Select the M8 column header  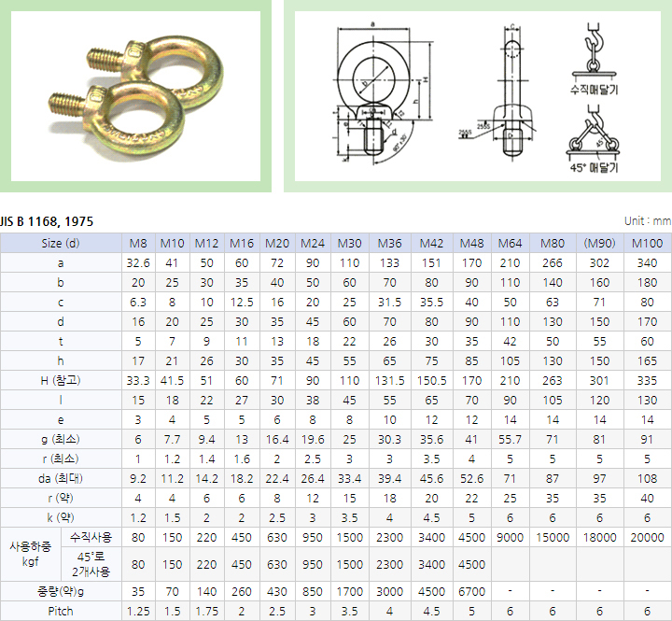tap(138, 243)
